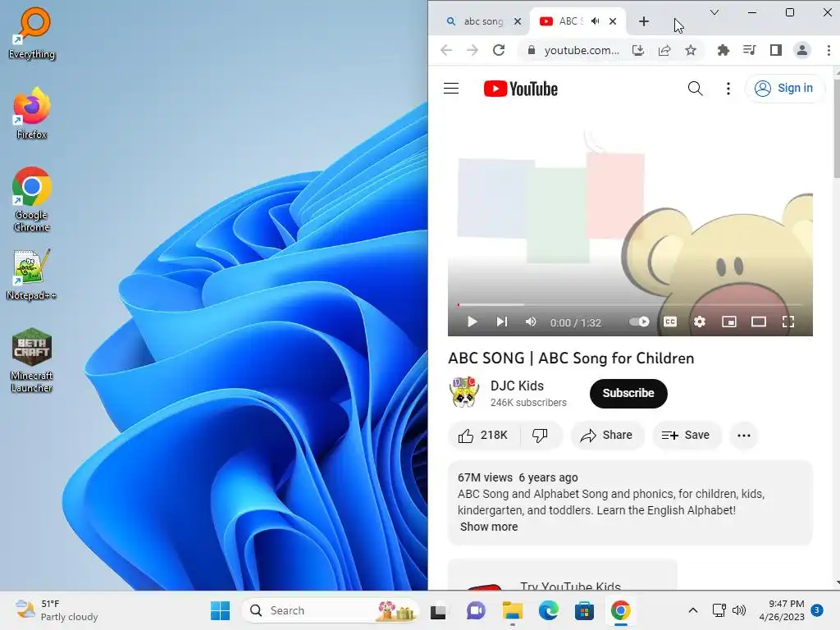Open Chrome media controls icon
Viewport: 840px width, 630px height.
tap(750, 50)
